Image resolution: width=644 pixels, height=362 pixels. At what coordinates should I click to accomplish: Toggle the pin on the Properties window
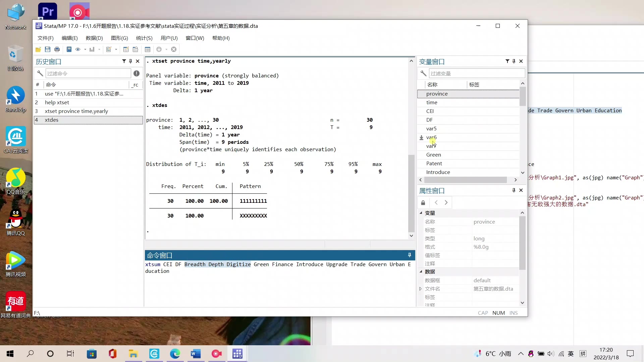coord(514,190)
